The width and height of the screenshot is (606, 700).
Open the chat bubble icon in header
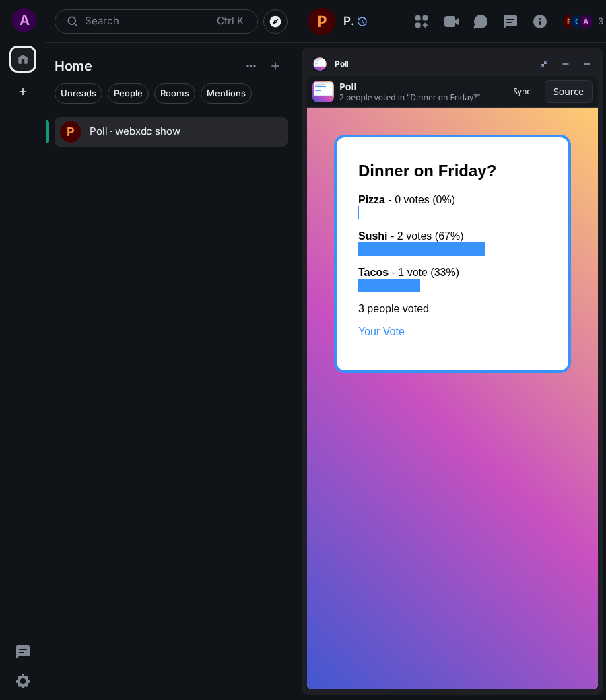pyautogui.click(x=481, y=22)
